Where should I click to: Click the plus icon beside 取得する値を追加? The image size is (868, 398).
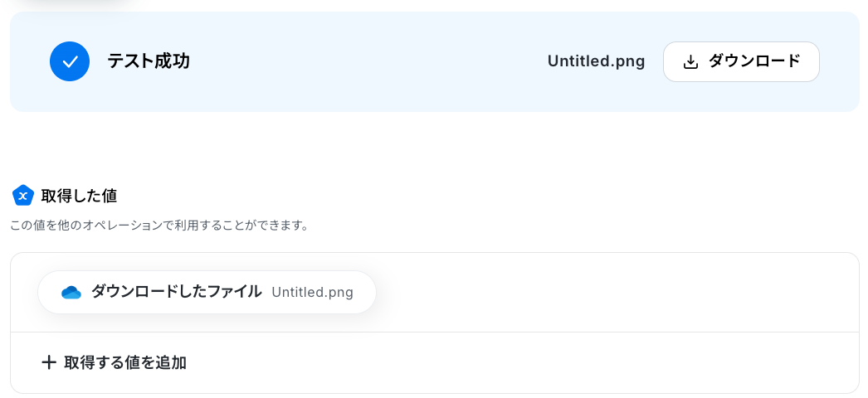click(49, 362)
